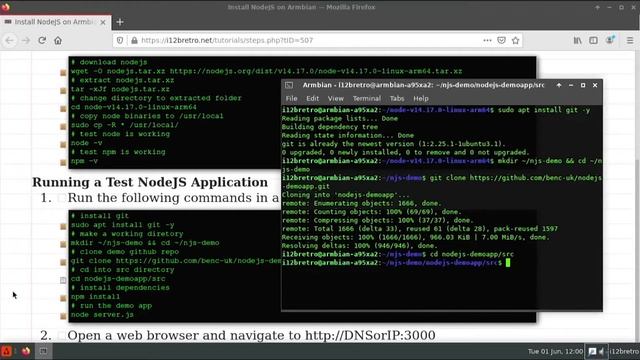Toggle checkbox beside cd node-v14.17.0 command

(63, 109)
